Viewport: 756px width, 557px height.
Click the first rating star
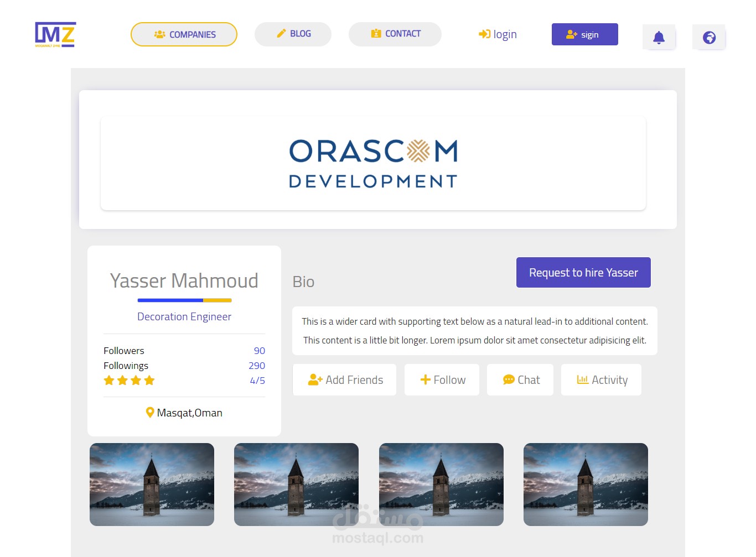(x=109, y=381)
